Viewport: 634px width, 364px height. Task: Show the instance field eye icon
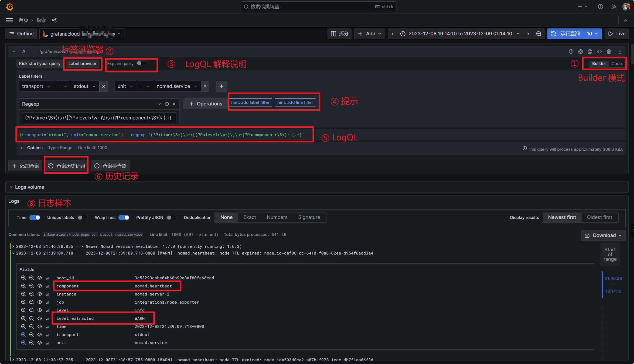[x=40, y=294]
